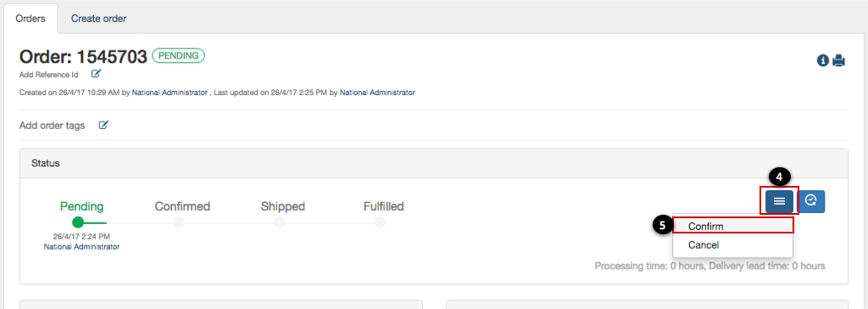Switch to the Orders tab
868x309 pixels.
31,19
